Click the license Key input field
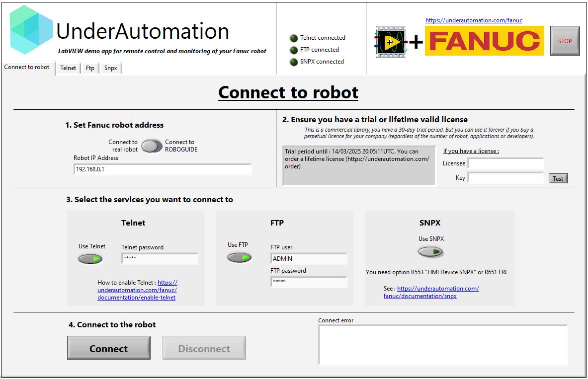 pyautogui.click(x=505, y=178)
